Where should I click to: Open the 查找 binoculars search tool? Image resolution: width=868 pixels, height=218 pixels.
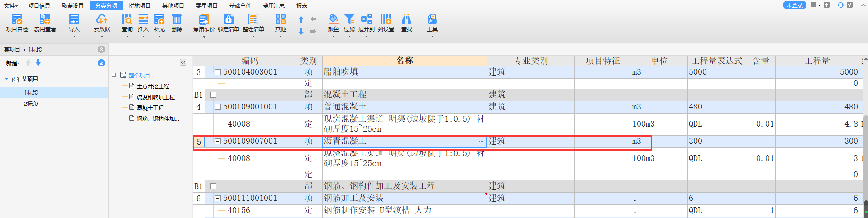(406, 23)
